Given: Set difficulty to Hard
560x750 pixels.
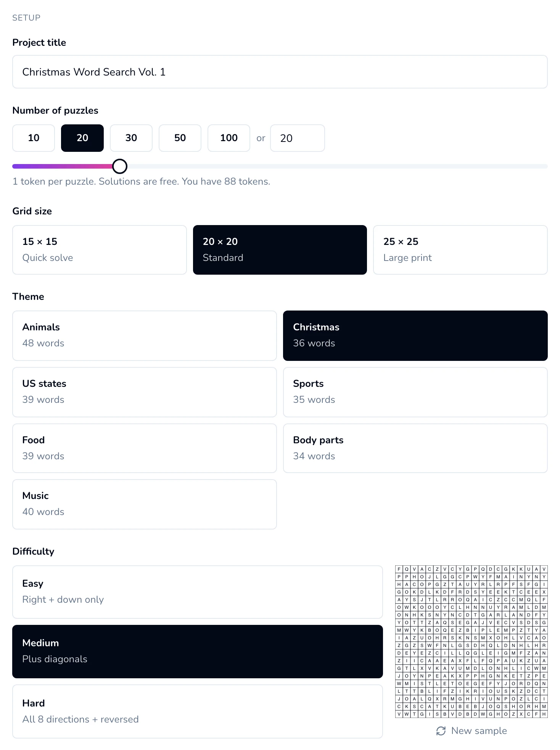Looking at the screenshot, I should pos(198,711).
